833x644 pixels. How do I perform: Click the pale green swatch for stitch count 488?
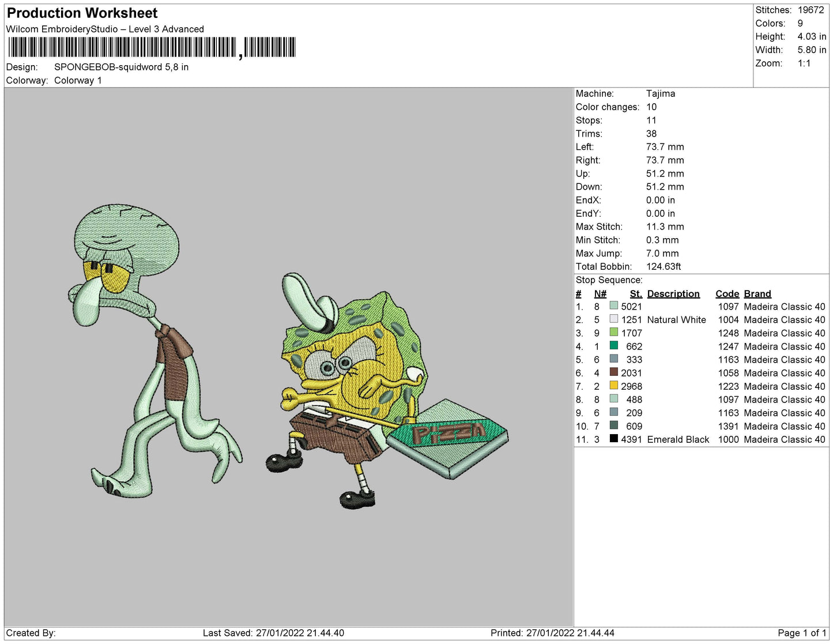613,398
